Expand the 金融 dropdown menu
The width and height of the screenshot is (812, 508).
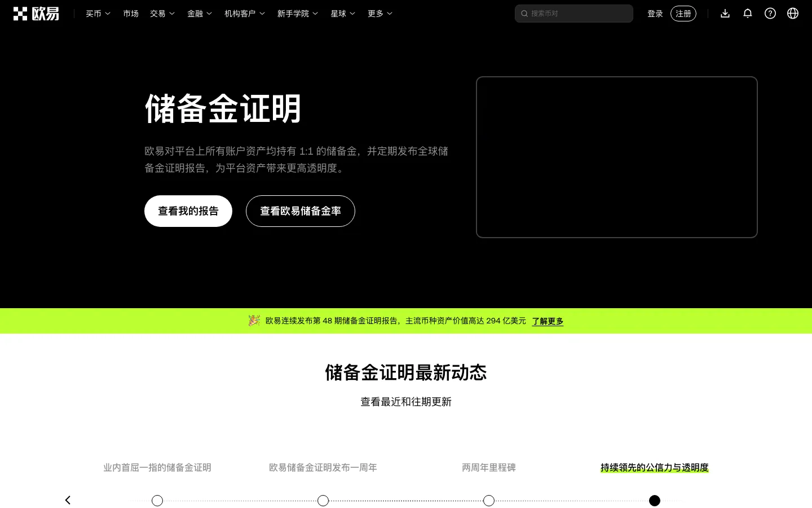pyautogui.click(x=200, y=14)
